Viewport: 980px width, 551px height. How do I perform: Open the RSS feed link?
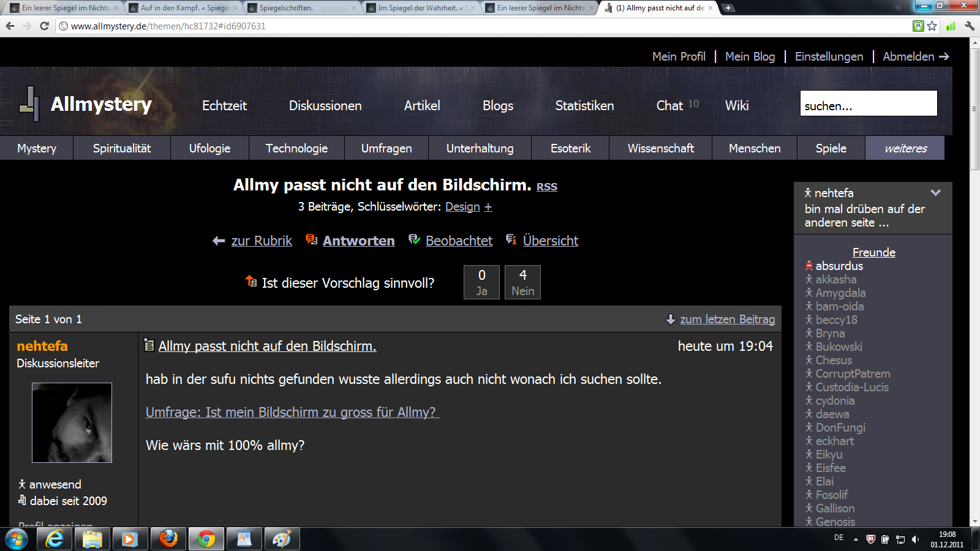tap(547, 187)
